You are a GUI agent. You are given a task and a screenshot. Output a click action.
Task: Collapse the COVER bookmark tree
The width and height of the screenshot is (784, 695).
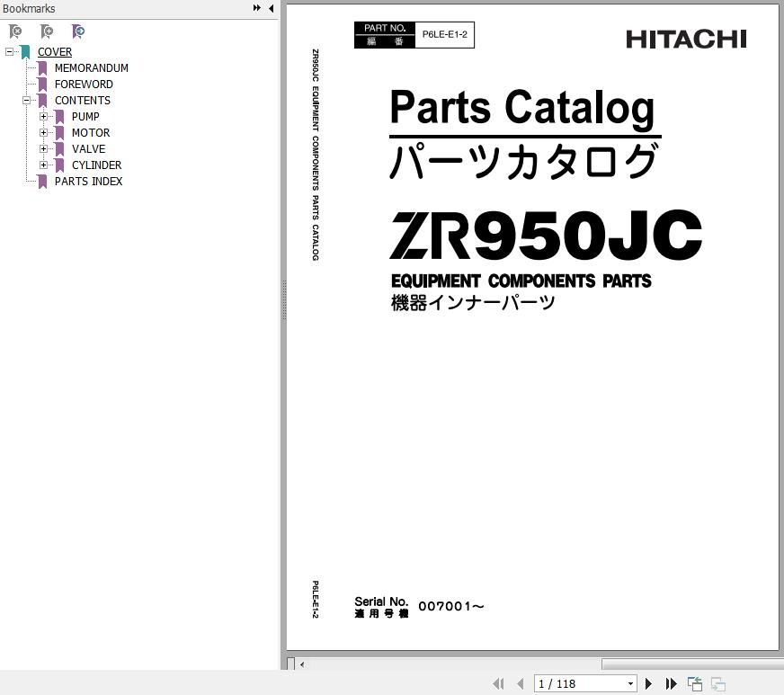(x=9, y=51)
